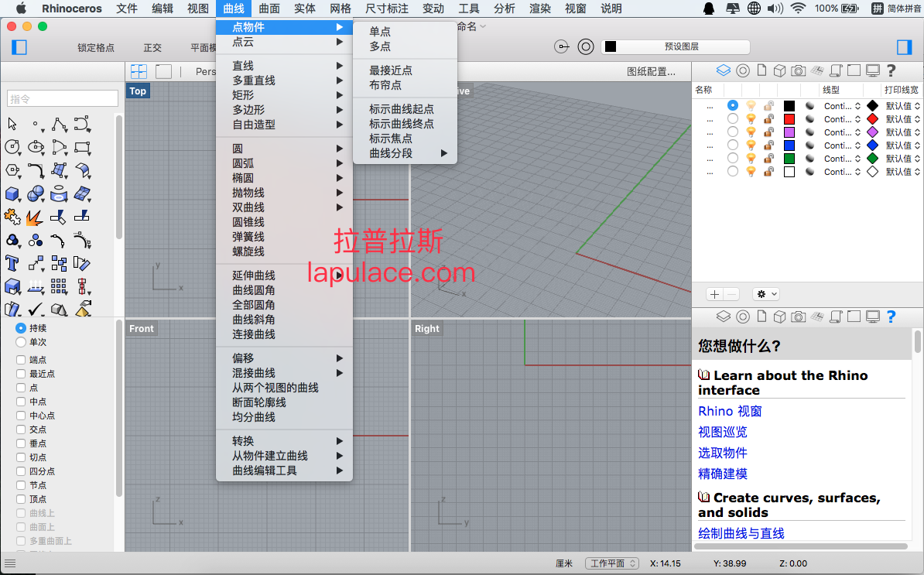Screen dimensions: 924x575
Task: Select the 单次 radio button
Action: [x=21, y=342]
